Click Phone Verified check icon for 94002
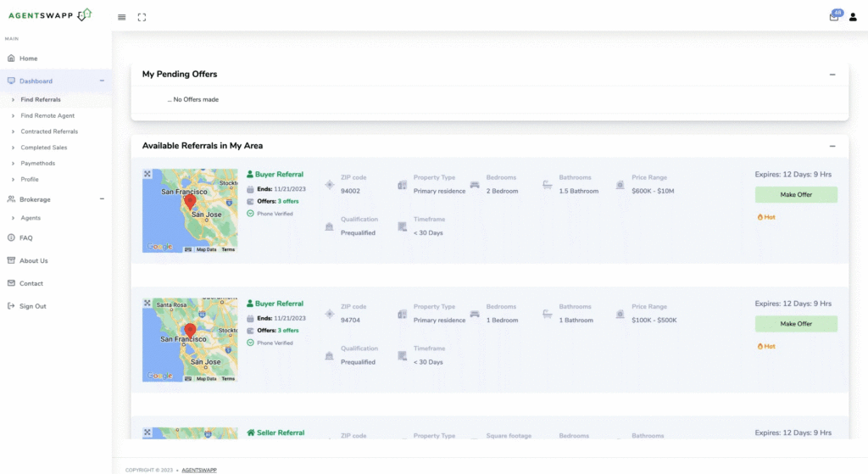The image size is (868, 474). [250, 213]
